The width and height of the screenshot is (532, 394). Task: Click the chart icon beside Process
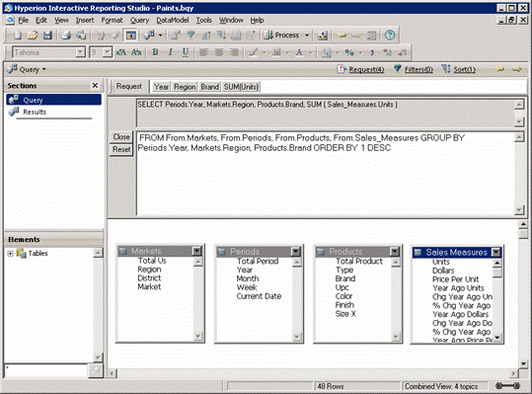tap(323, 35)
